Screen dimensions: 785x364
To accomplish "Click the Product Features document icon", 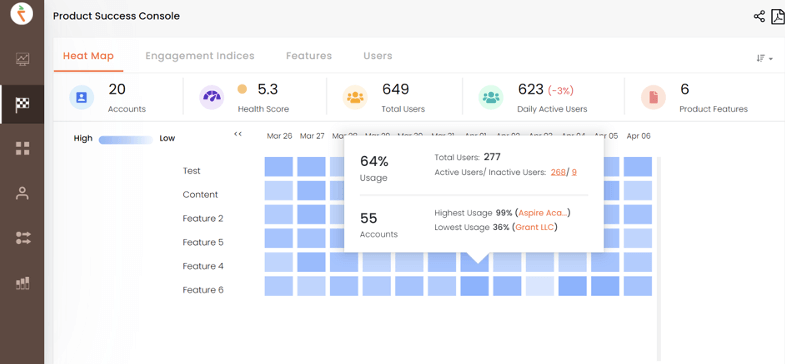I will [x=653, y=97].
